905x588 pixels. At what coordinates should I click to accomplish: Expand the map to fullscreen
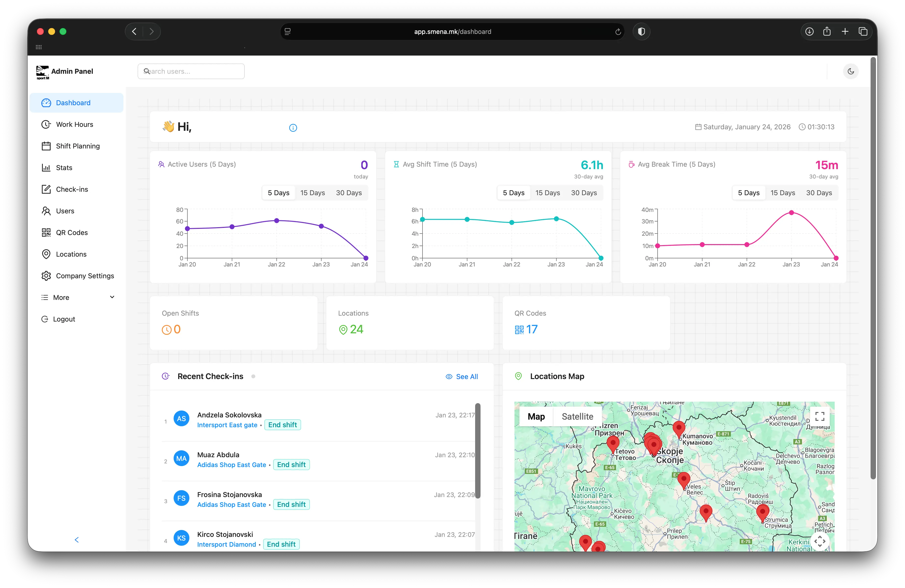[819, 416]
